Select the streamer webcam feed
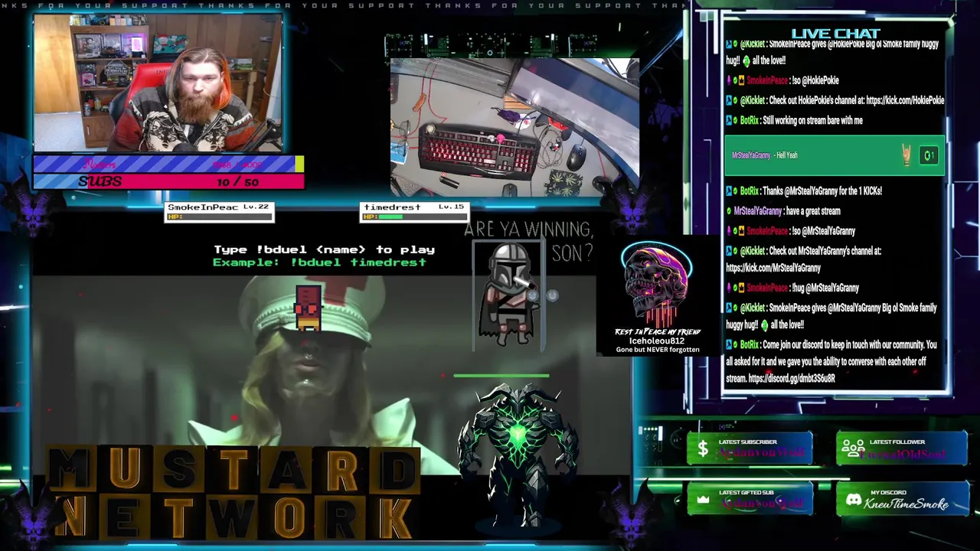 (x=158, y=84)
